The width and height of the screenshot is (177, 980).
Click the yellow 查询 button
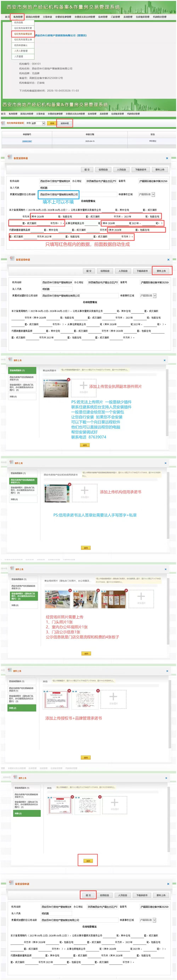[x=52, y=123]
